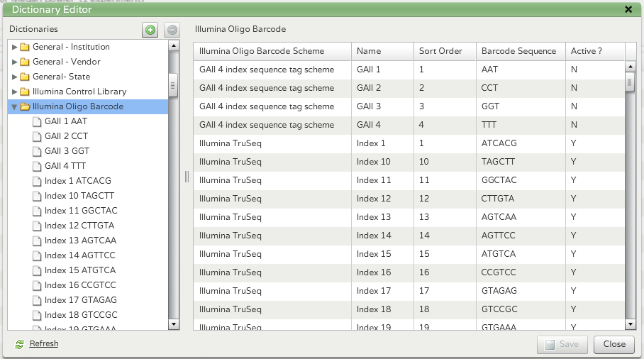Click the document icon for Index 10 TAGCTT
The height and width of the screenshot is (359, 644).
[37, 196]
